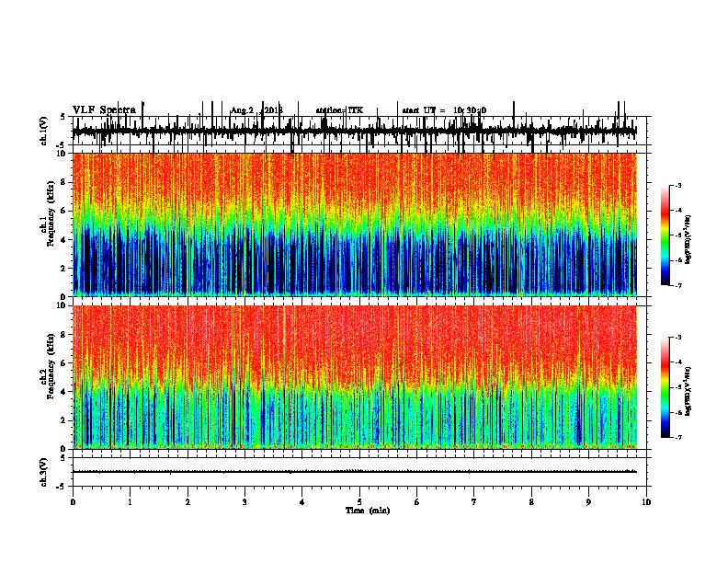Click the ch.2 colorbar "log(PSD)" label
The image size is (728, 563).
click(688, 391)
